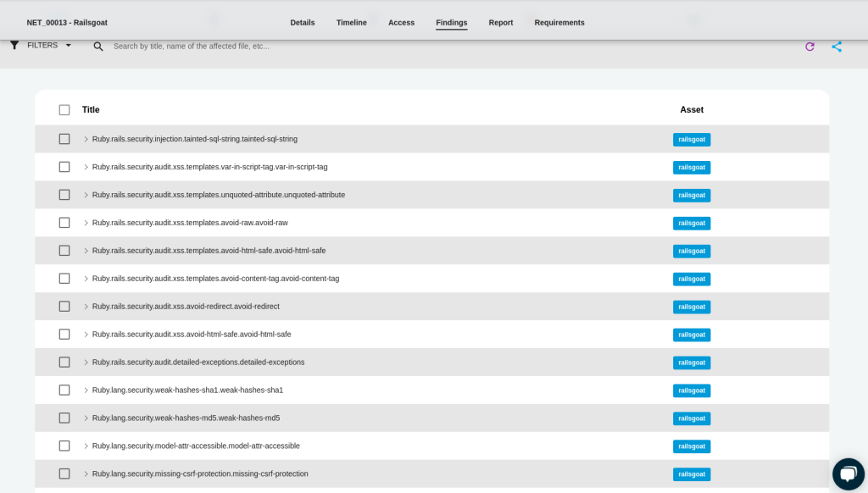Switch to the Details tab
Image resolution: width=868 pixels, height=493 pixels.
[x=303, y=23]
